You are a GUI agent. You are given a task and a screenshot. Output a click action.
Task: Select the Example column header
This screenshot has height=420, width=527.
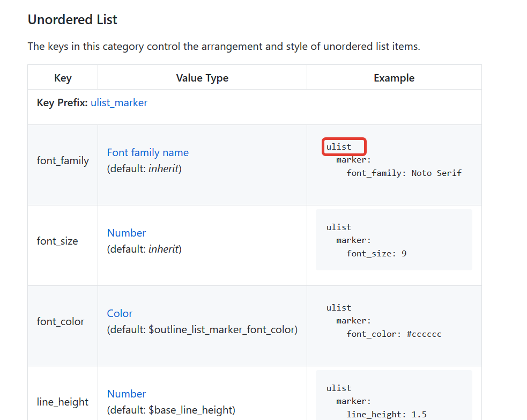[x=394, y=78]
